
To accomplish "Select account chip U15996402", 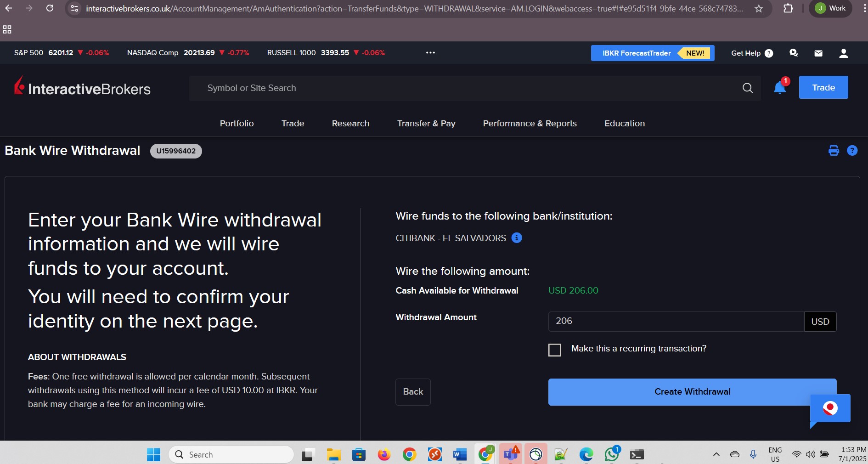I will tap(176, 151).
